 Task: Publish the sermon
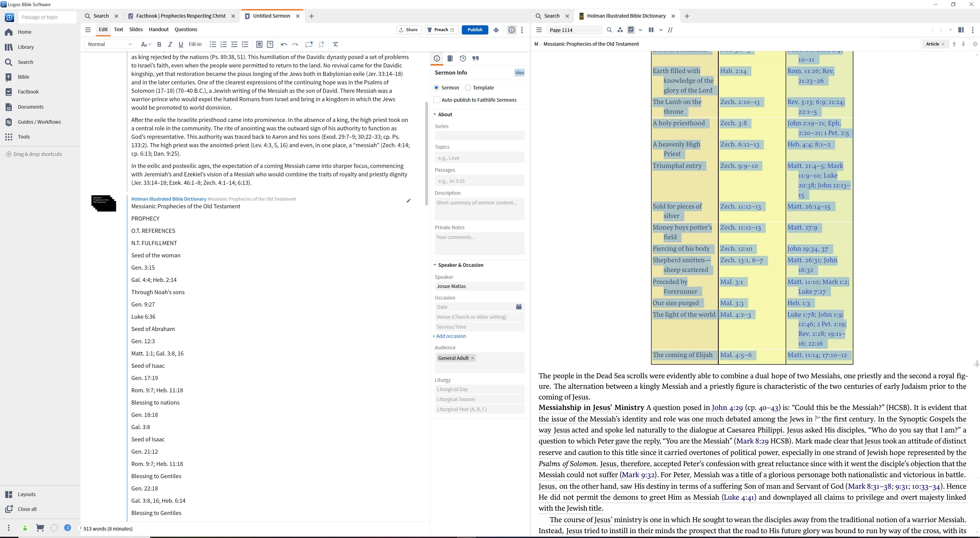474,30
